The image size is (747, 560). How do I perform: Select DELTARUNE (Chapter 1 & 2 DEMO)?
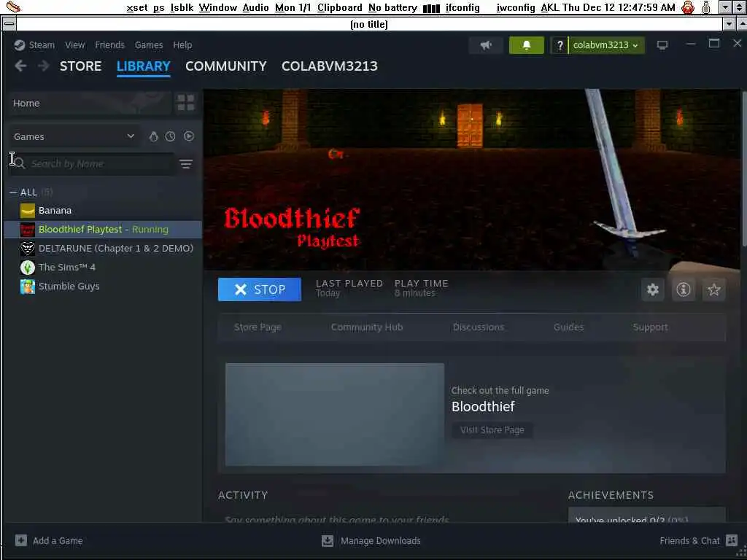(x=102, y=249)
